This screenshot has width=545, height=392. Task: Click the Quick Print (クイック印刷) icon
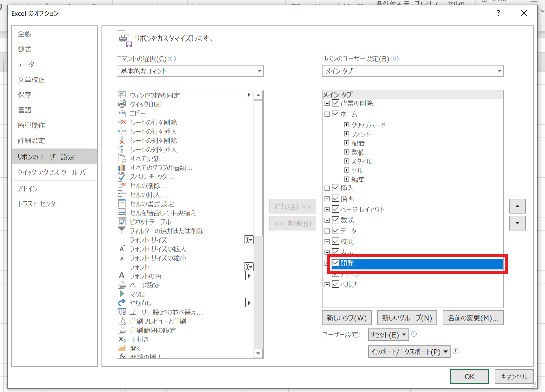(122, 104)
